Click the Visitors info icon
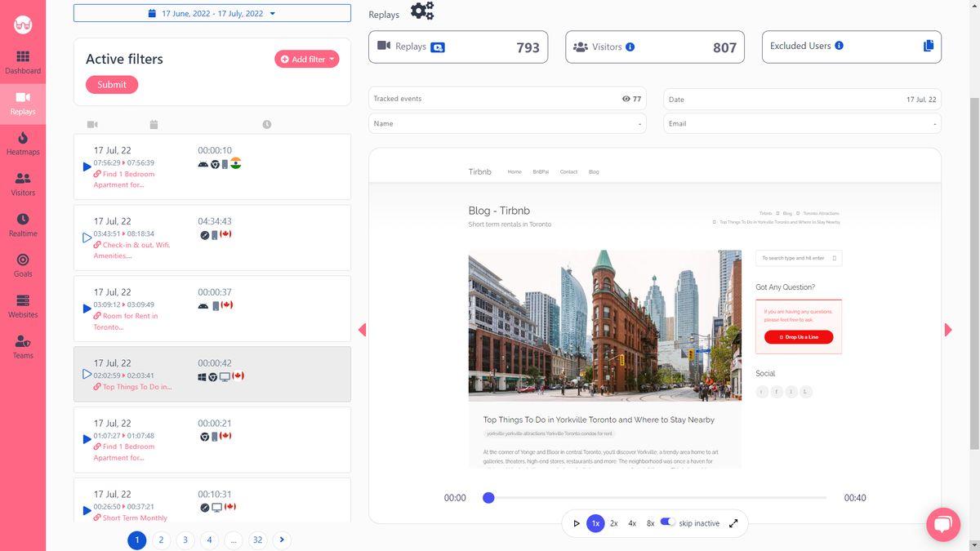This screenshot has height=551, width=980. tap(630, 47)
